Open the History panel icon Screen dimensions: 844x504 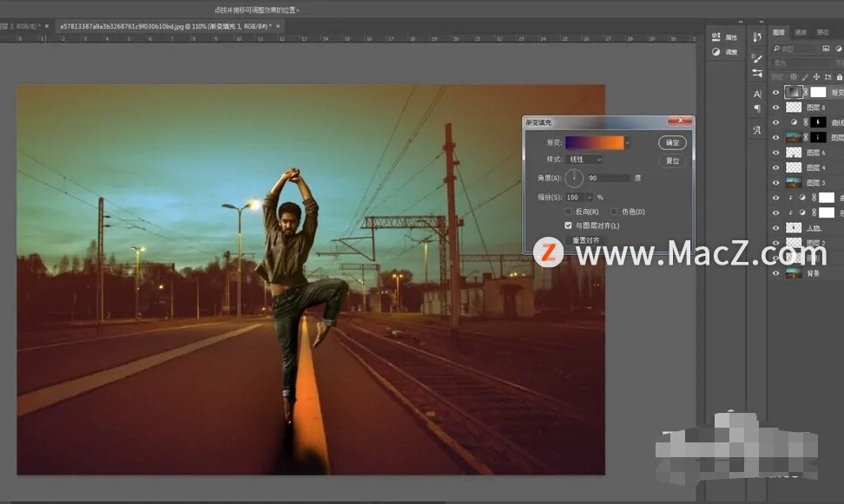[757, 36]
